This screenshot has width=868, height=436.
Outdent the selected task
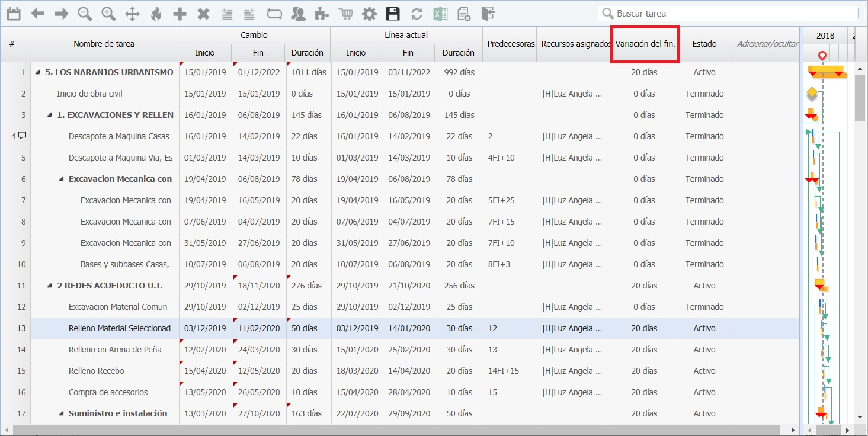(249, 13)
